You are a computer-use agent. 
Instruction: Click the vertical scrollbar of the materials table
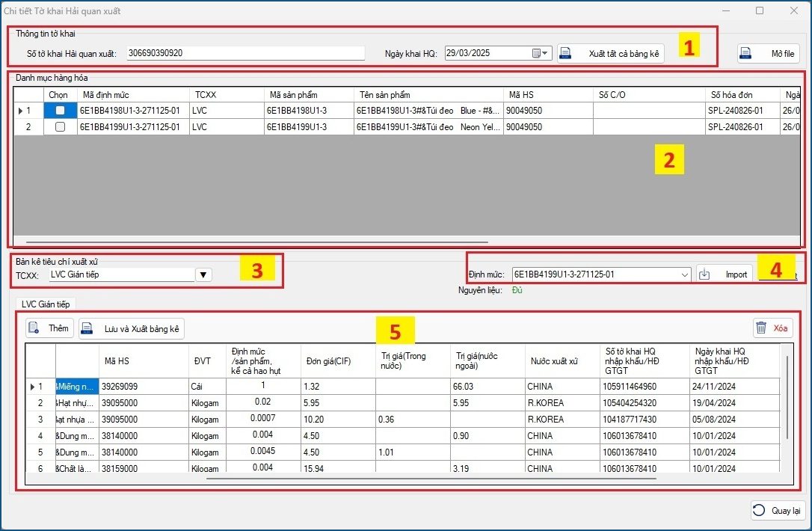[787, 396]
